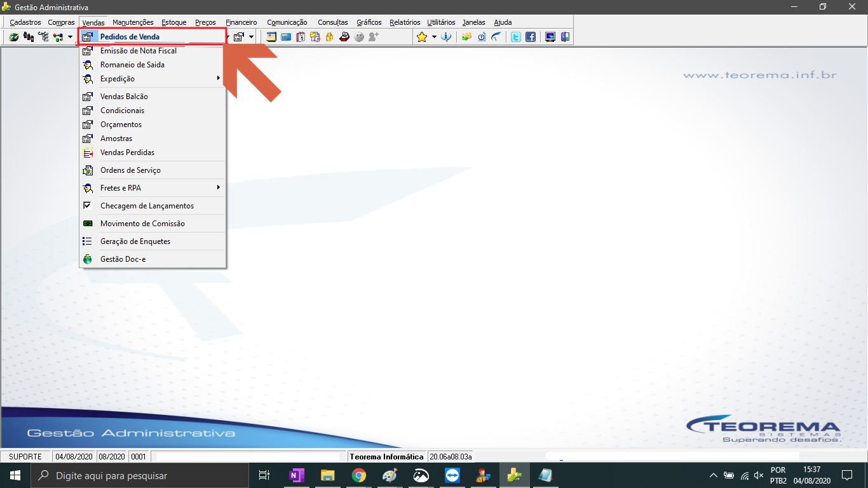The width and height of the screenshot is (868, 488).
Task: Click the yellow favorites star icon
Action: (x=422, y=37)
